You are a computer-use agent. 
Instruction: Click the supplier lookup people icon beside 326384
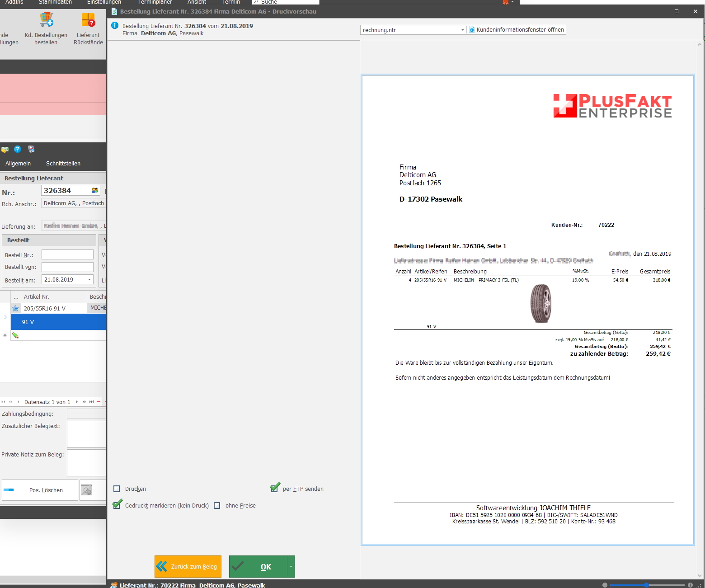pyautogui.click(x=94, y=190)
